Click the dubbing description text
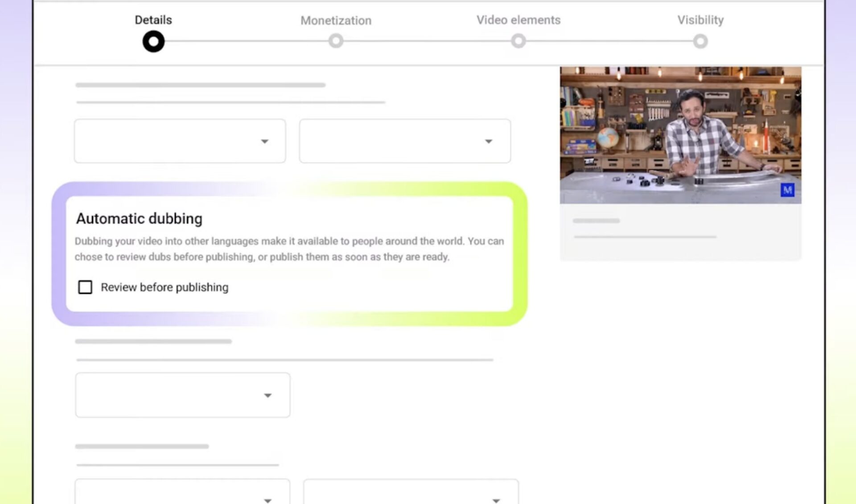Viewport: 856px width, 504px height. coord(290,249)
